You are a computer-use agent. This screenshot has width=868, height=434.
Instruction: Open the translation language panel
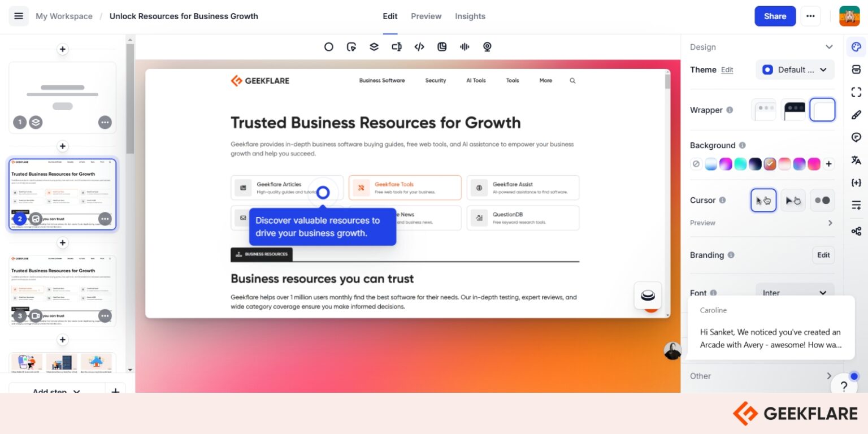tap(856, 160)
